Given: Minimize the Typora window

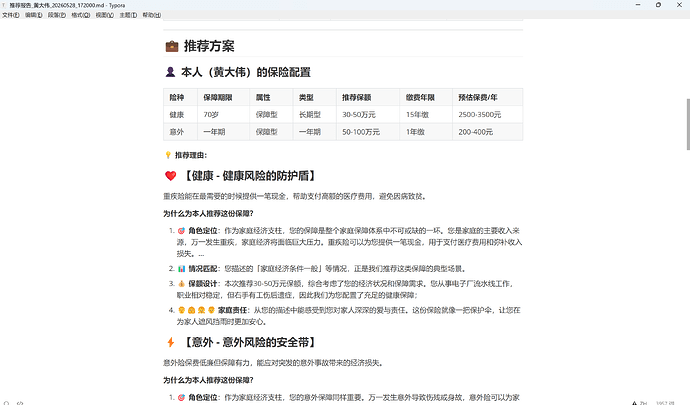Looking at the screenshot, I should [x=638, y=5].
